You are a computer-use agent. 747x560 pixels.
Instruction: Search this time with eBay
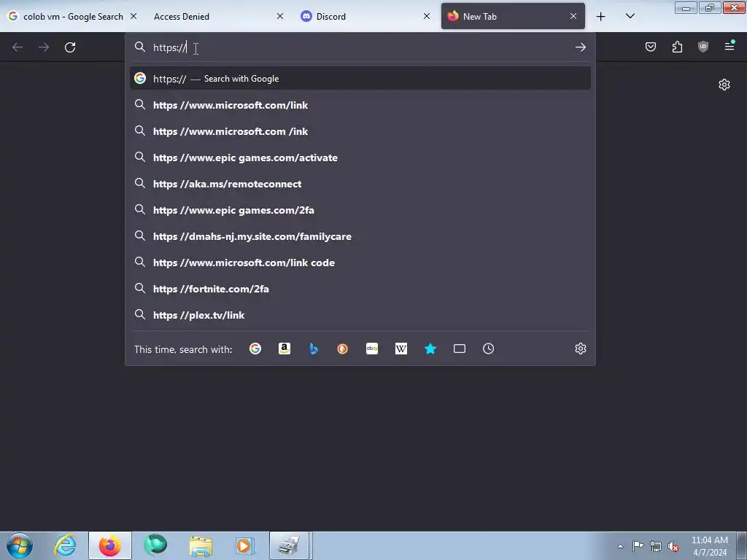pyautogui.click(x=372, y=349)
